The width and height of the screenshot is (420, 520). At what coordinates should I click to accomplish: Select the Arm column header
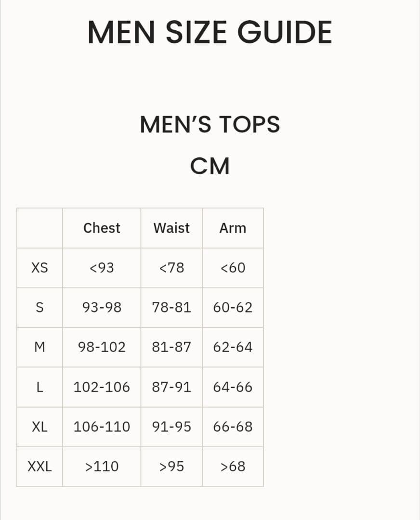233,228
